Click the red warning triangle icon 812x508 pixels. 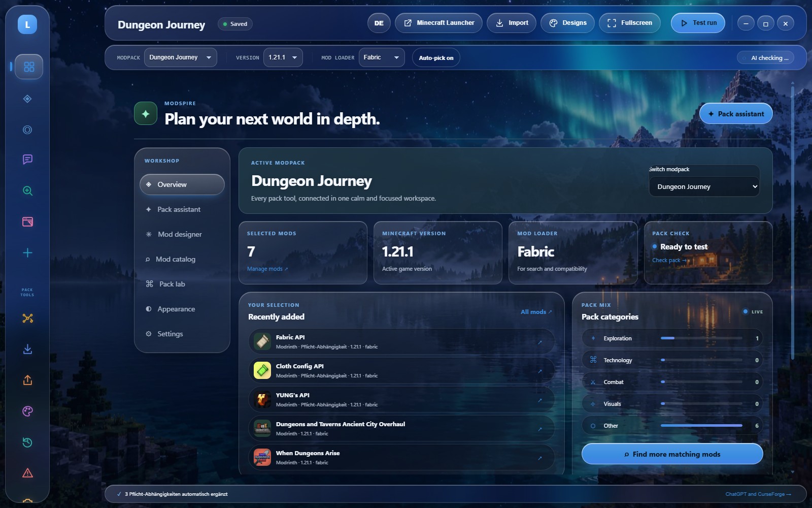click(28, 473)
